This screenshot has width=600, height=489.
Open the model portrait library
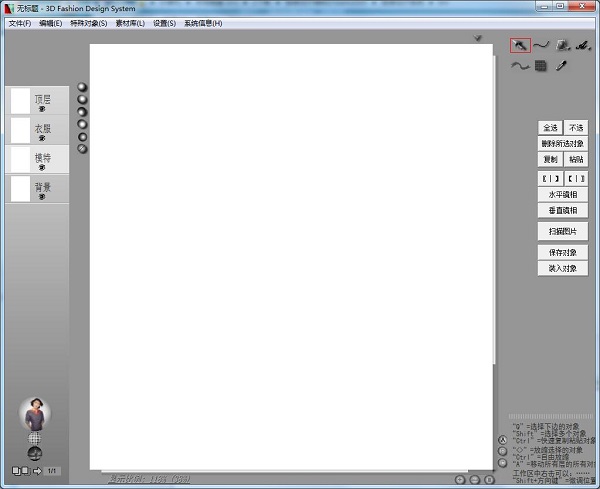[35, 414]
